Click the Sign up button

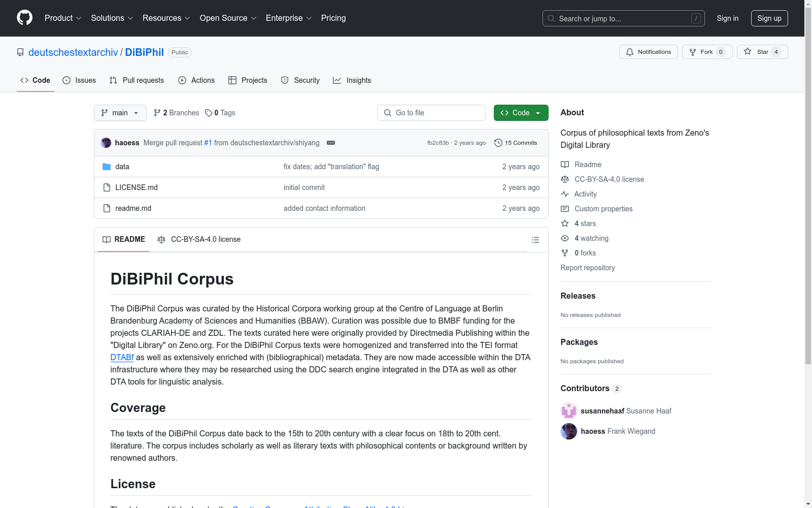point(769,18)
